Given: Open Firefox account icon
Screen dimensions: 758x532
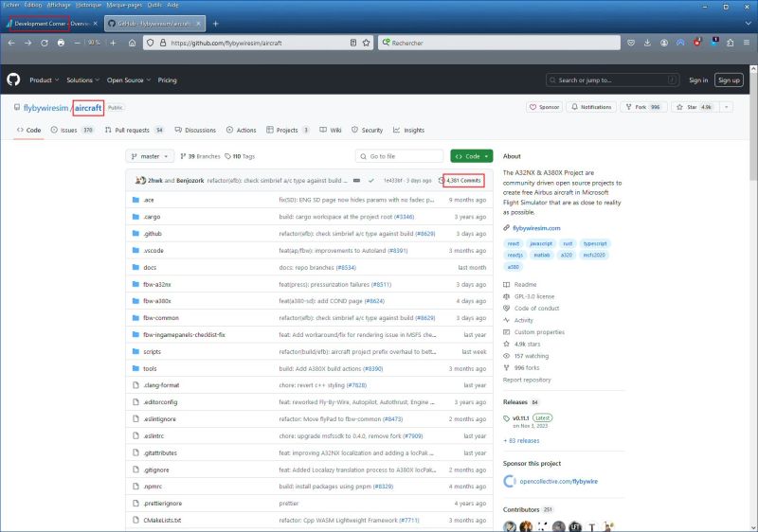Looking at the screenshot, I should pos(664,43).
